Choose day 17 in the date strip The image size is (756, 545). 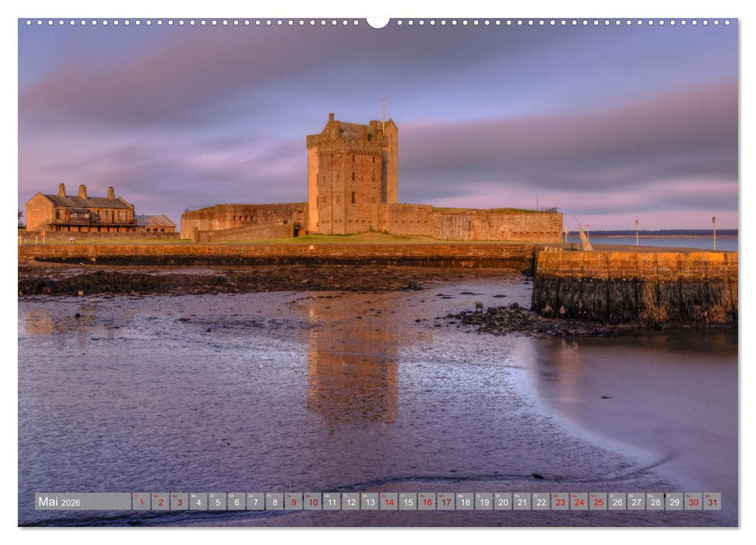point(446,502)
